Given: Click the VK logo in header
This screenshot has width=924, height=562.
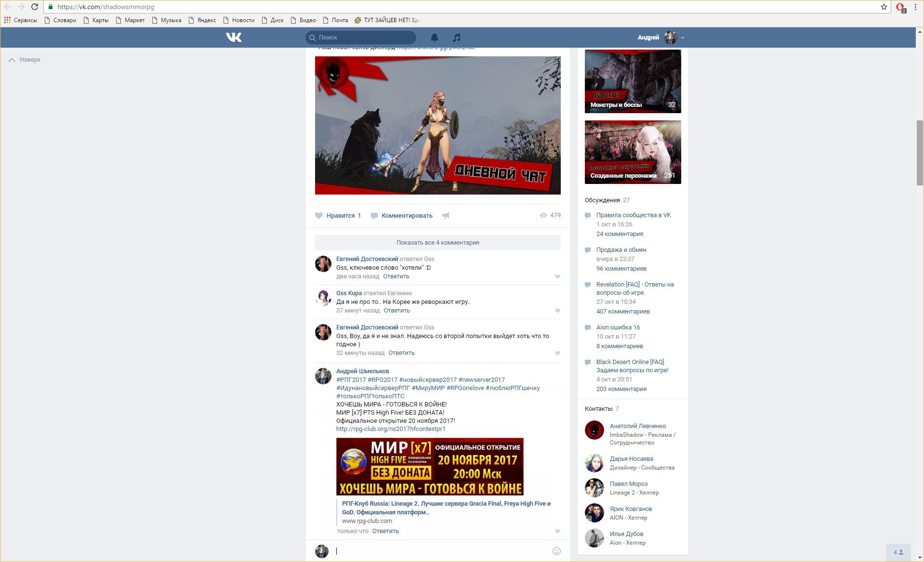Looking at the screenshot, I should (x=234, y=37).
